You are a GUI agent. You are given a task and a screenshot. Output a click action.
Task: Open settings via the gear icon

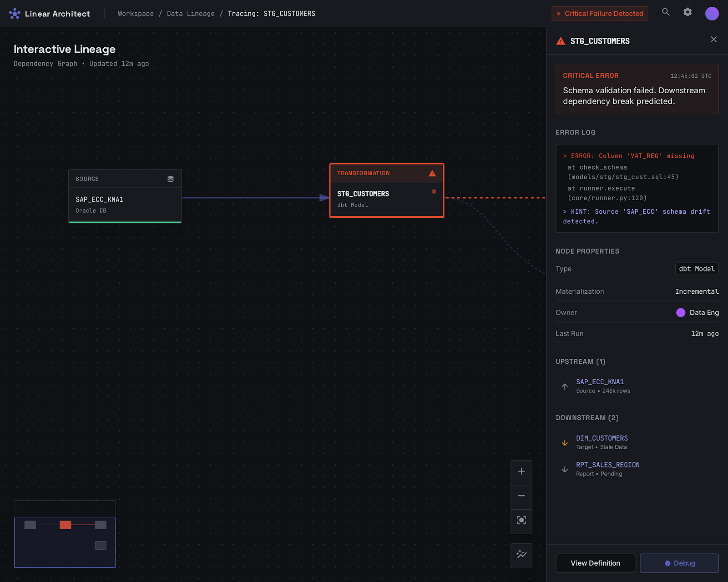[688, 13]
